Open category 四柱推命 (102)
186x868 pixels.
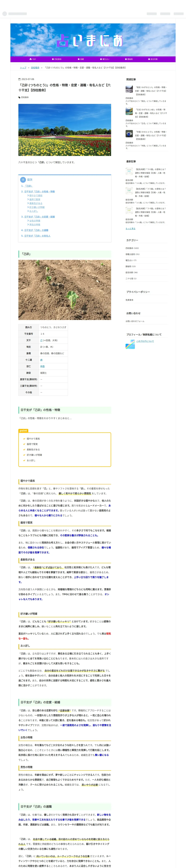pyautogui.click(x=132, y=248)
